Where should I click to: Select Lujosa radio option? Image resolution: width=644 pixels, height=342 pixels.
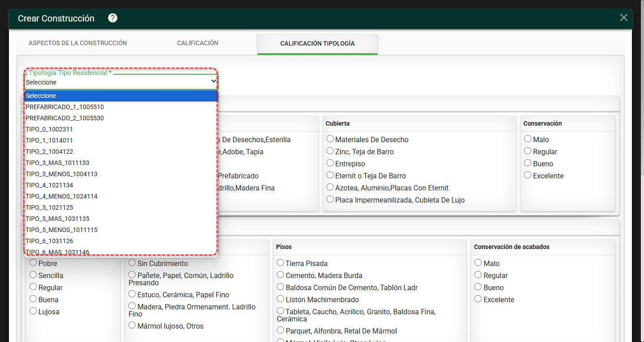[x=33, y=311]
